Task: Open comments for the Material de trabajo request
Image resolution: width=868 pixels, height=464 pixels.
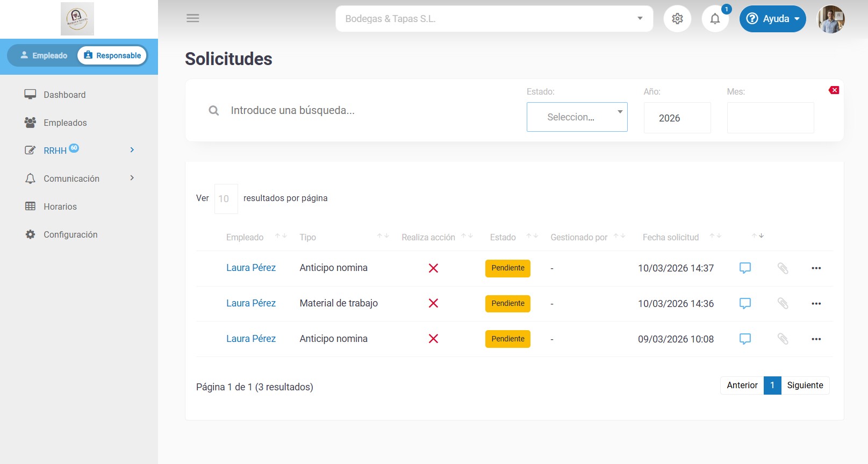Action: pyautogui.click(x=745, y=303)
